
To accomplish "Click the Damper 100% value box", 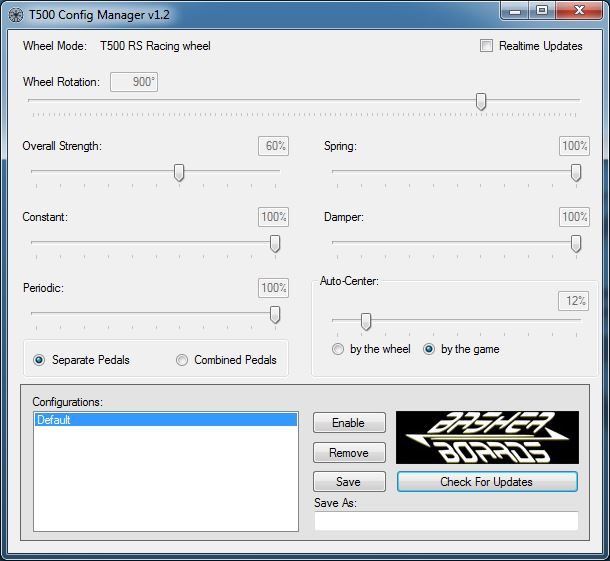I will click(574, 217).
